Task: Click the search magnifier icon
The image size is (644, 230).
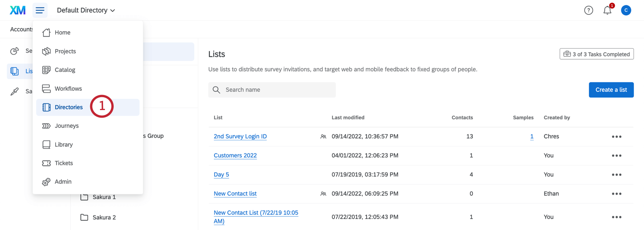Action: click(216, 90)
